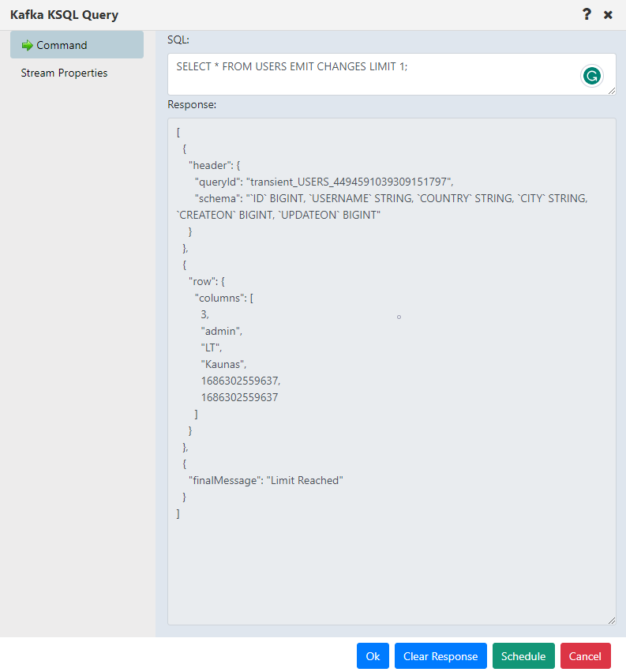Click the Response: label
Image resolution: width=626 pixels, height=672 pixels.
(x=192, y=104)
